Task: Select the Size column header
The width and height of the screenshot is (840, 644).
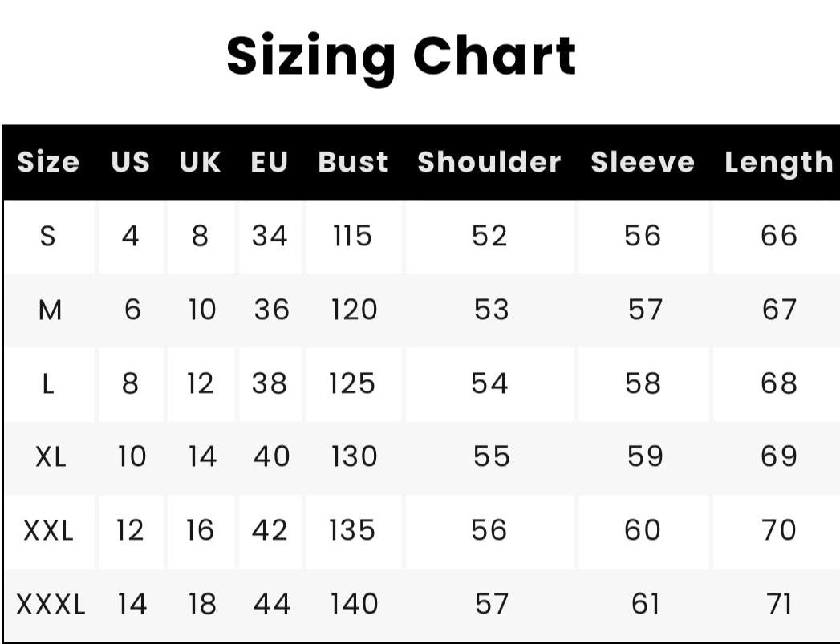Action: point(48,162)
